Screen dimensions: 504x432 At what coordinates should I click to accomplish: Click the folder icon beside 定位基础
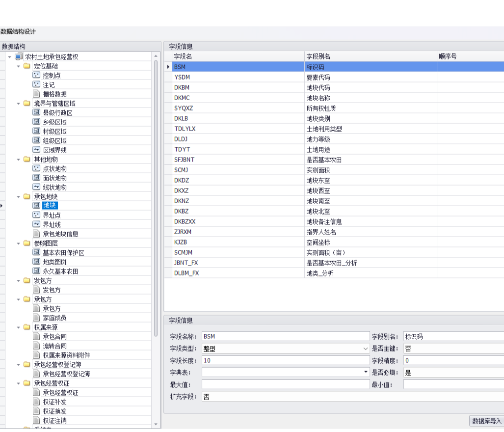(x=27, y=66)
